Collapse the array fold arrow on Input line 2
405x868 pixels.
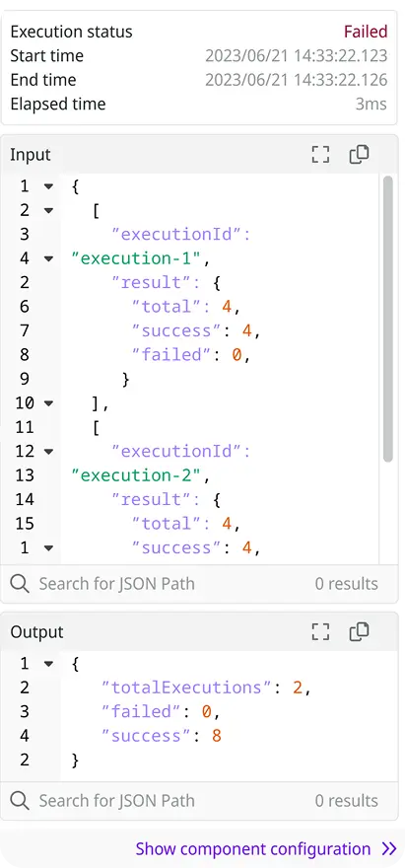[48, 210]
